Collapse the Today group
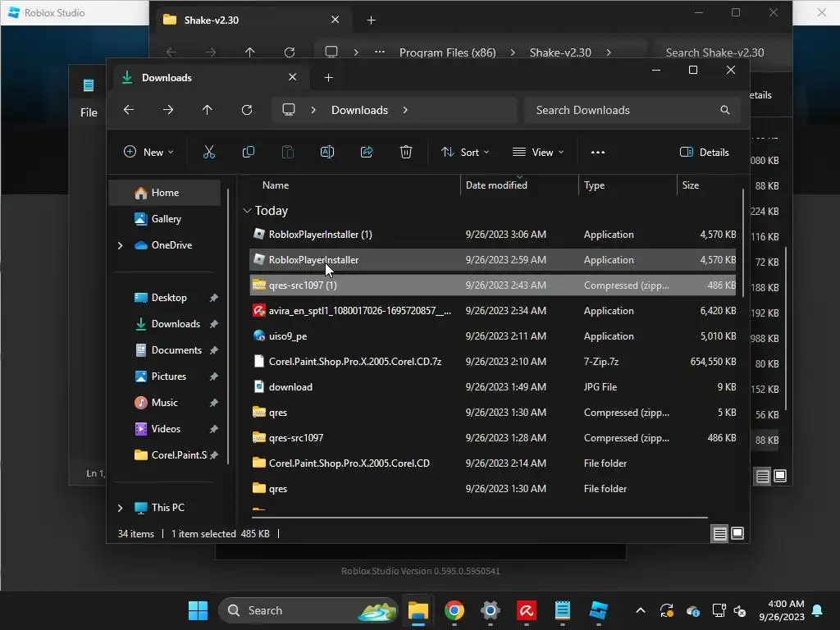Viewport: 840px width, 630px height. [x=247, y=211]
